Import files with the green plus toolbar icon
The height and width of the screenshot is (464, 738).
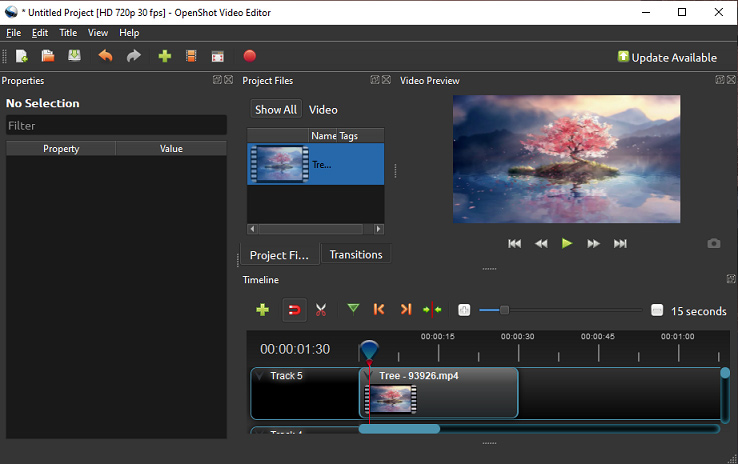pyautogui.click(x=165, y=56)
